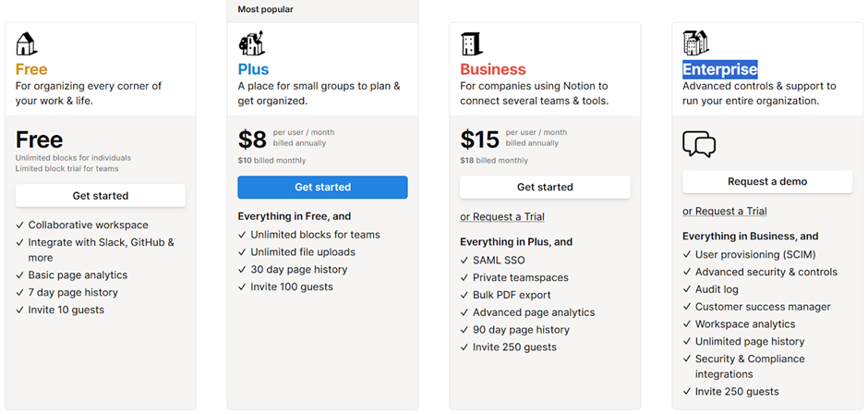
Task: Click the red Business plan title
Action: (x=492, y=69)
